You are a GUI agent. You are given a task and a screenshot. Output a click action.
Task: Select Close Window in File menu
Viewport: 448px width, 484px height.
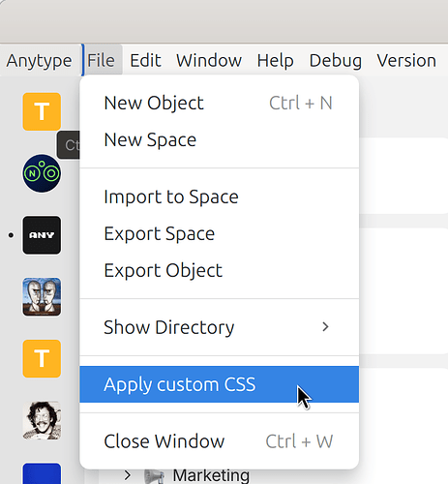(x=220, y=441)
